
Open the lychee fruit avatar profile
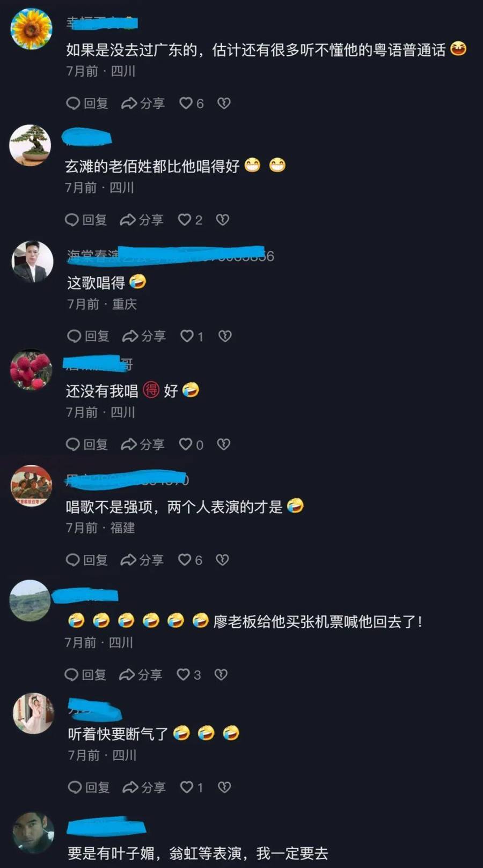[x=31, y=370]
